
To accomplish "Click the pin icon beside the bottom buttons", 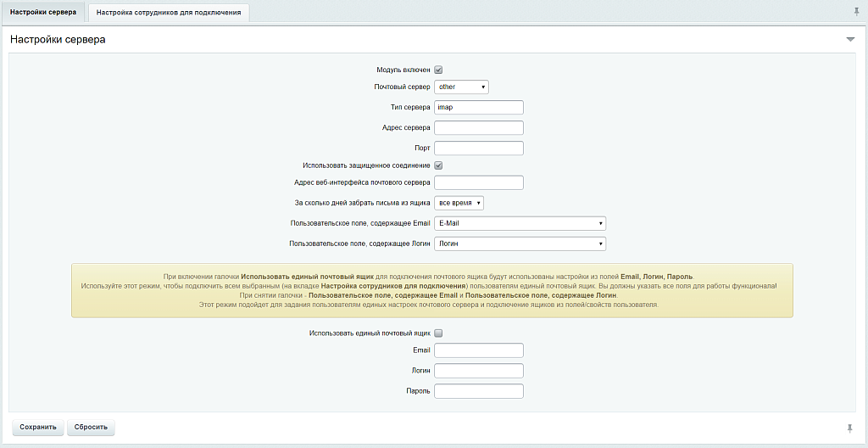I will 849,427.
